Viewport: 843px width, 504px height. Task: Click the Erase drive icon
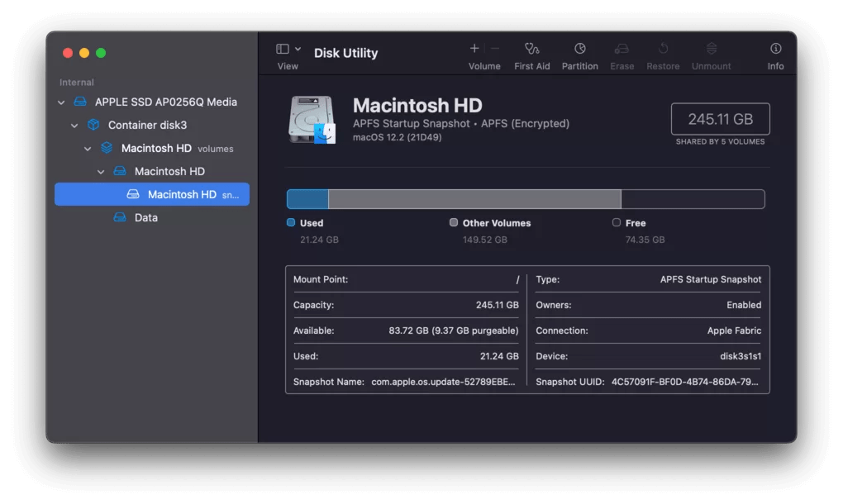pyautogui.click(x=622, y=49)
